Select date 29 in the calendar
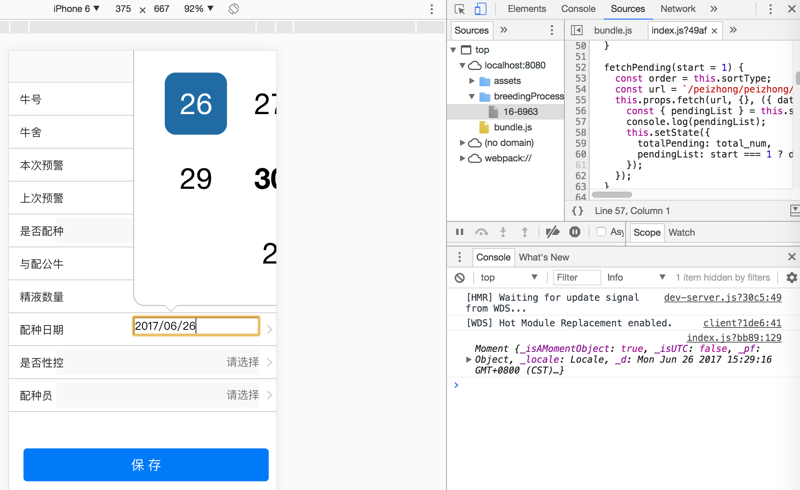Screen dimensions: 800x490 pyautogui.click(x=196, y=179)
